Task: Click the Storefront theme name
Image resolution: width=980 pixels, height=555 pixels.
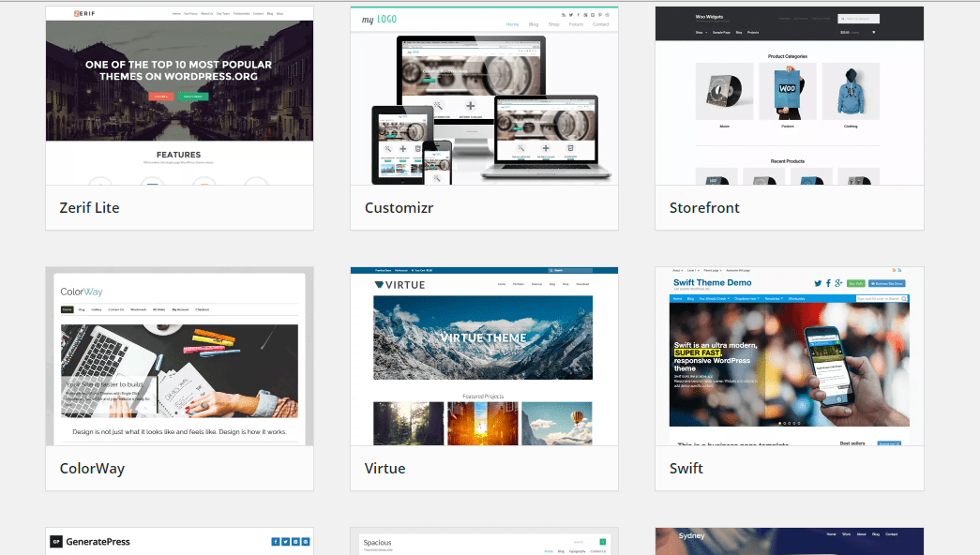Action: 704,207
